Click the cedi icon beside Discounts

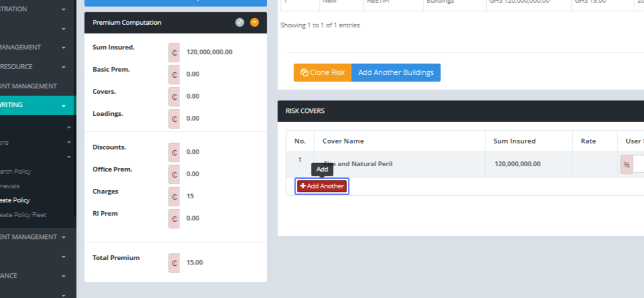tap(174, 152)
